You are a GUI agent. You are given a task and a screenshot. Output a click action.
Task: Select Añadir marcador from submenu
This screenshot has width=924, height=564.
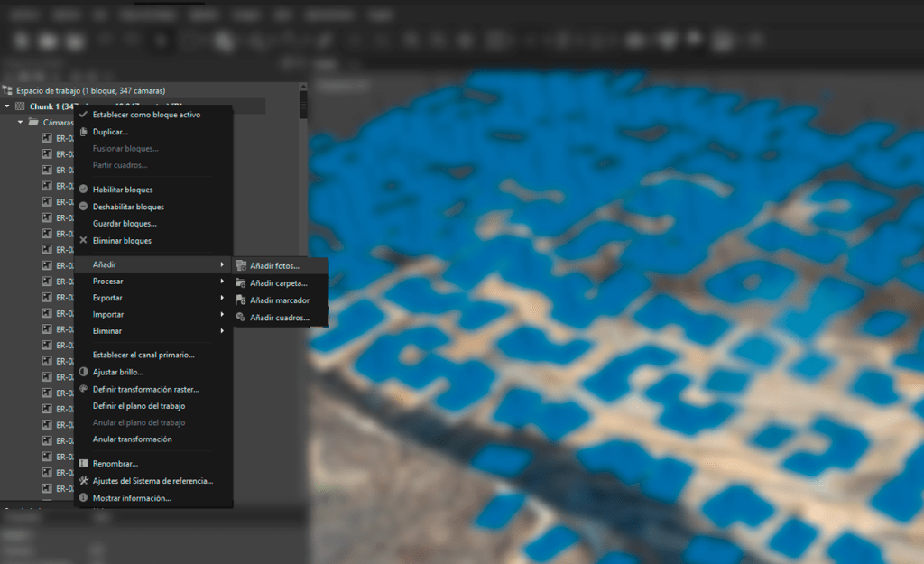coord(280,300)
